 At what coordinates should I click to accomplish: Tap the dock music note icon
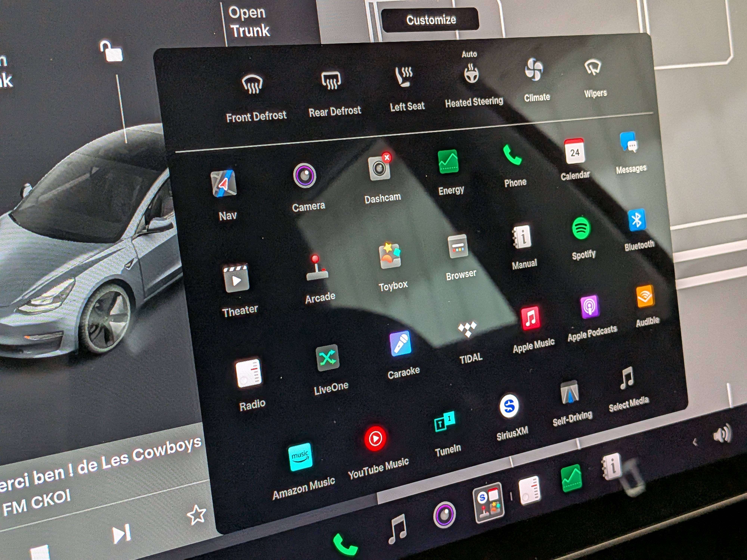[x=397, y=529]
